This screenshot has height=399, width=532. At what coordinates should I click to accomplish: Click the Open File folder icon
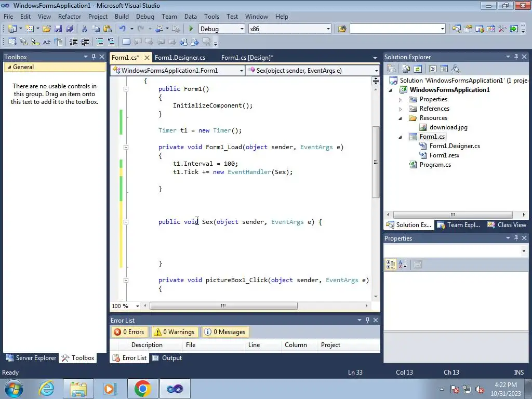[46, 29]
